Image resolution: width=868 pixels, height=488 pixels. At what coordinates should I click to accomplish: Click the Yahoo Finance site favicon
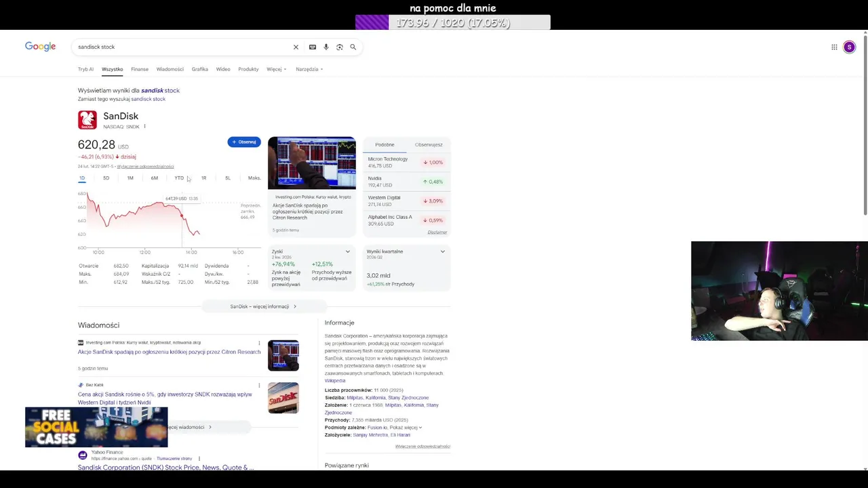83,455
